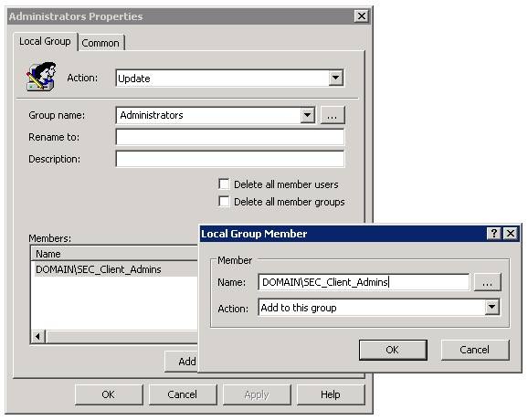The height and width of the screenshot is (420, 528).
Task: Open the Update action dropdown
Action: click(x=335, y=79)
